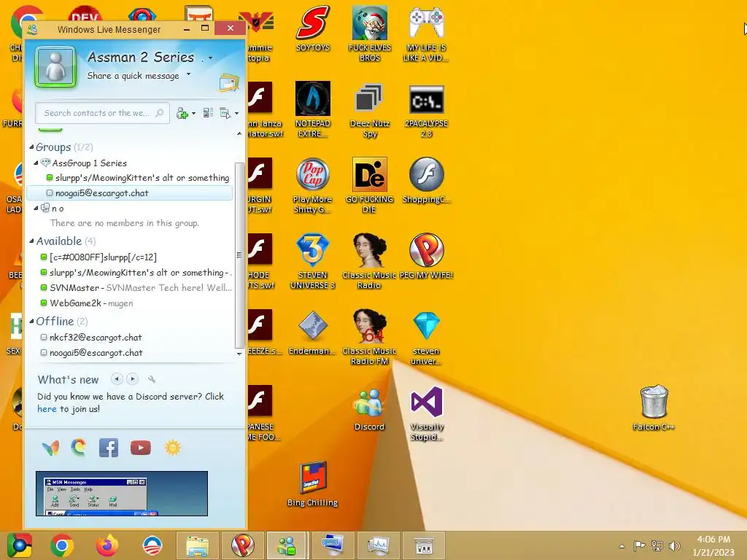Show next What's new item
The height and width of the screenshot is (560, 747).
pos(133,379)
